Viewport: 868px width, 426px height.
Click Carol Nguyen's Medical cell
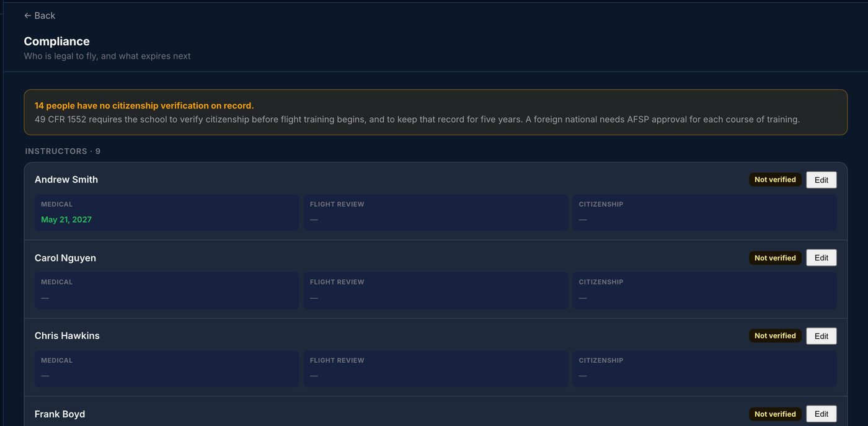click(166, 291)
